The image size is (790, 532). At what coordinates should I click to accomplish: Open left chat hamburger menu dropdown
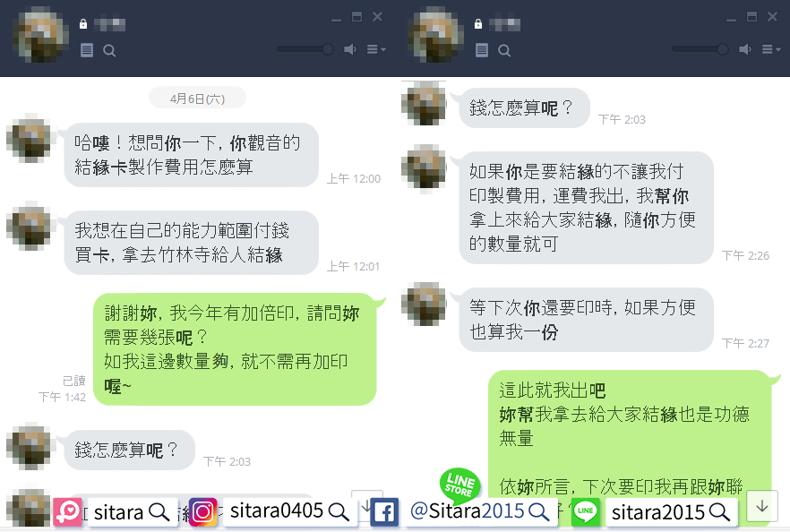(x=376, y=49)
